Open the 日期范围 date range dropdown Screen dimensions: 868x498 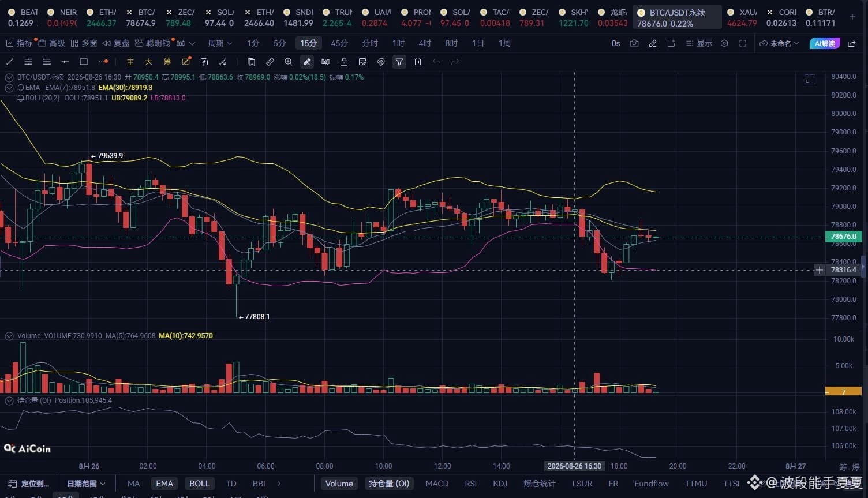tap(87, 484)
